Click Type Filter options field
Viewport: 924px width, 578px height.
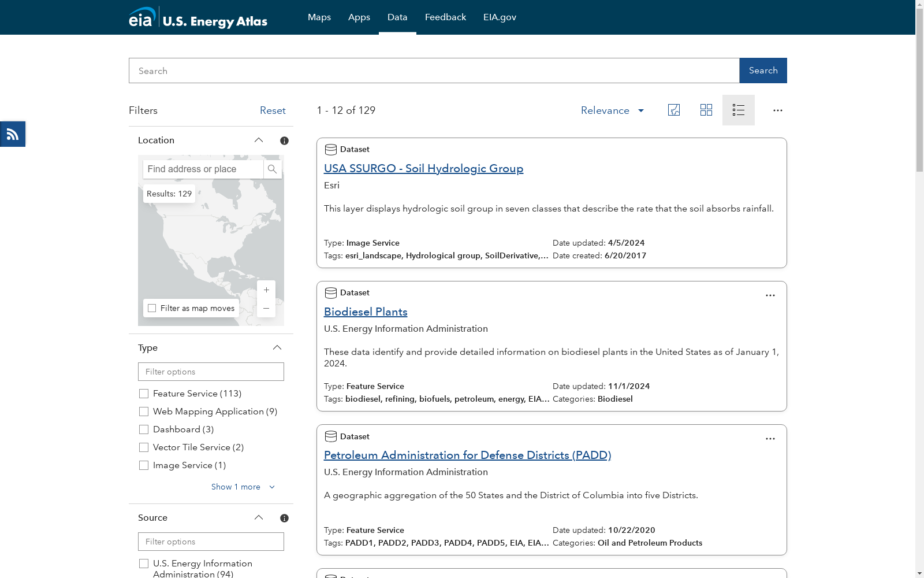pos(211,372)
